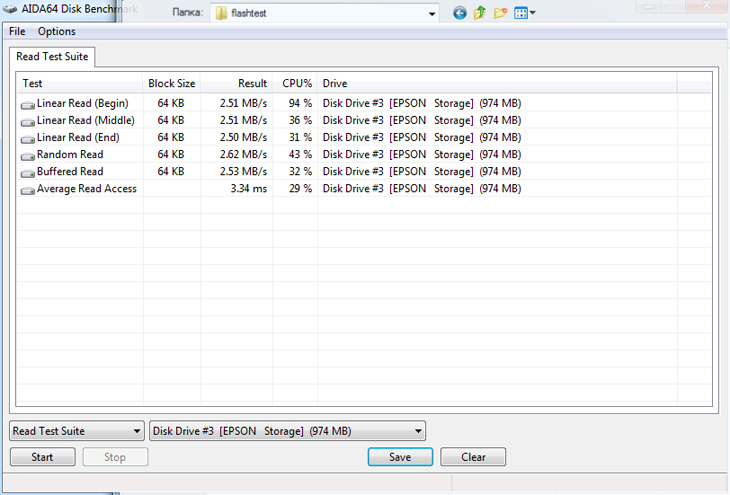Click the Clear button
The width and height of the screenshot is (730, 495).
pyautogui.click(x=473, y=457)
